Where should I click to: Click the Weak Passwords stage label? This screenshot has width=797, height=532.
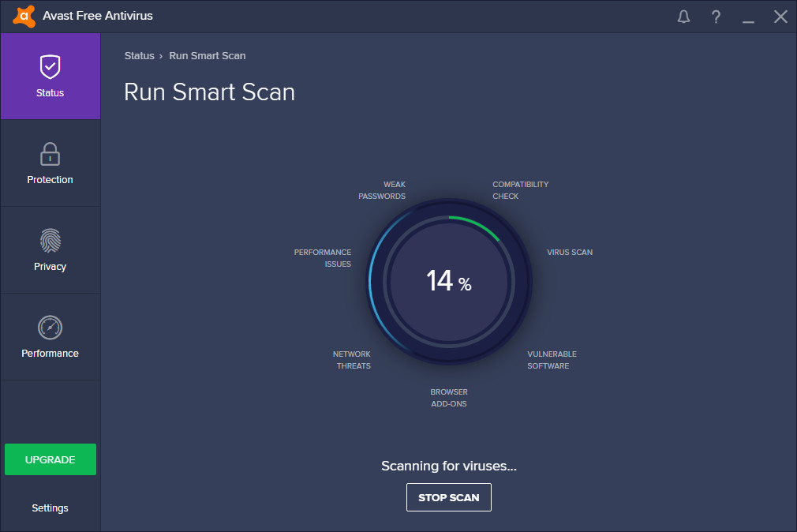coord(382,190)
